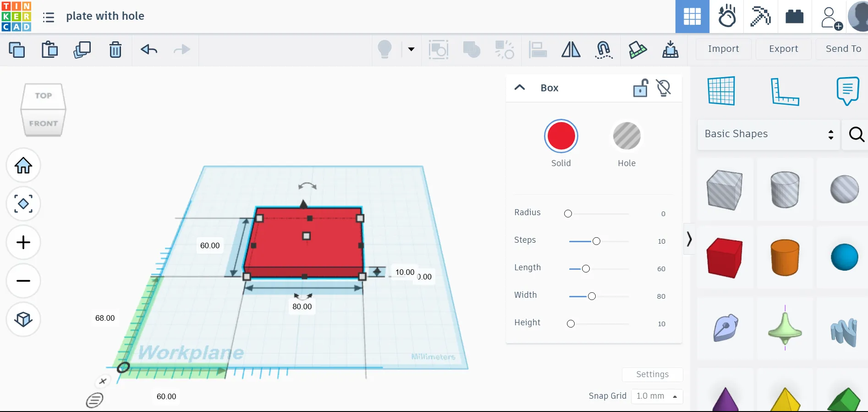This screenshot has height=412, width=868.
Task: Select the orange cylinder shape thumbnail
Action: (x=785, y=257)
